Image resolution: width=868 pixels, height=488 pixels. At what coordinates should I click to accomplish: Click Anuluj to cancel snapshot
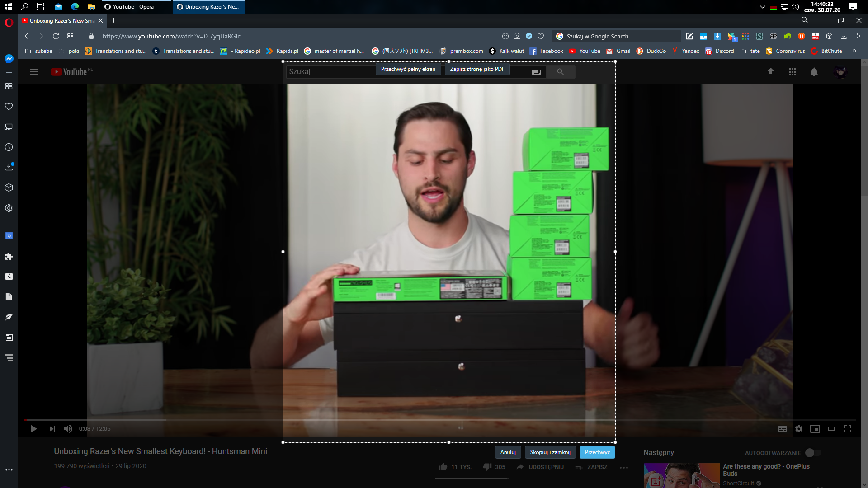tap(508, 452)
